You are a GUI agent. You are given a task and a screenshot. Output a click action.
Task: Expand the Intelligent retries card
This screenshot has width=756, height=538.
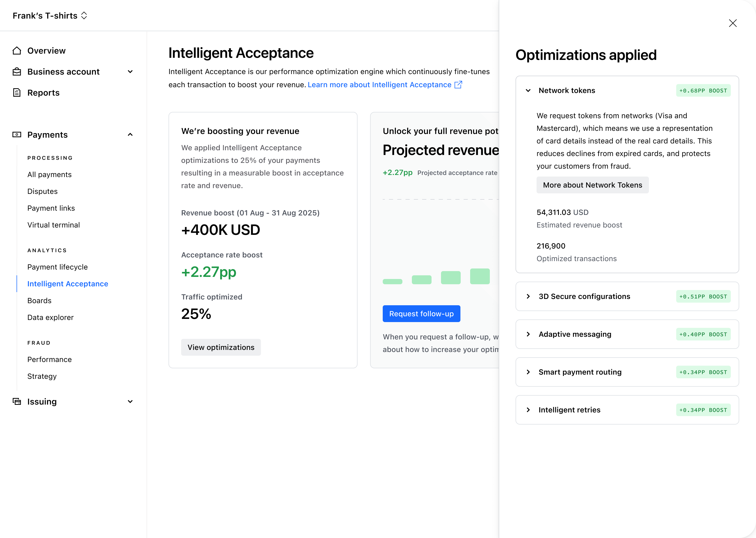pos(528,410)
